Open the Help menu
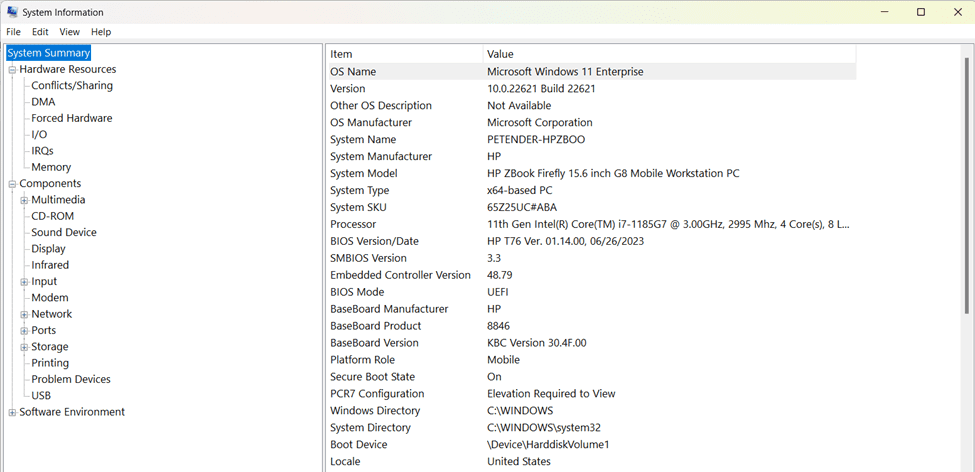 click(101, 32)
